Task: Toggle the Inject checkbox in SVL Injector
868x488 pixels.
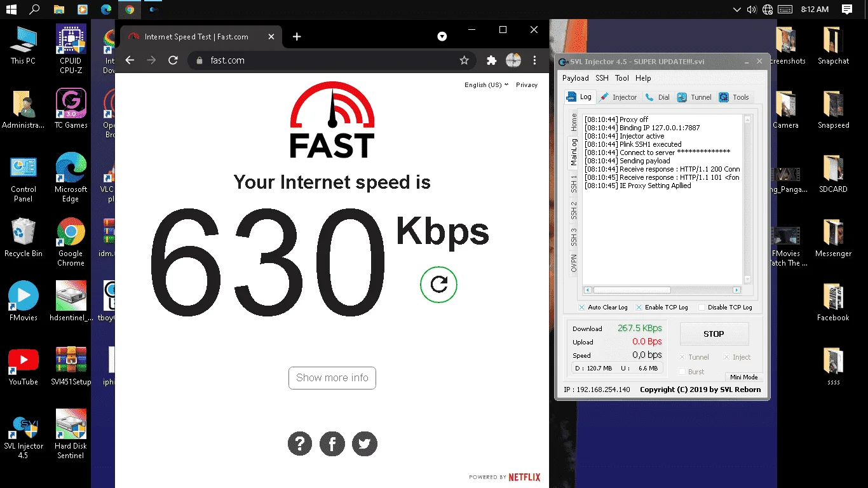Action: (726, 357)
